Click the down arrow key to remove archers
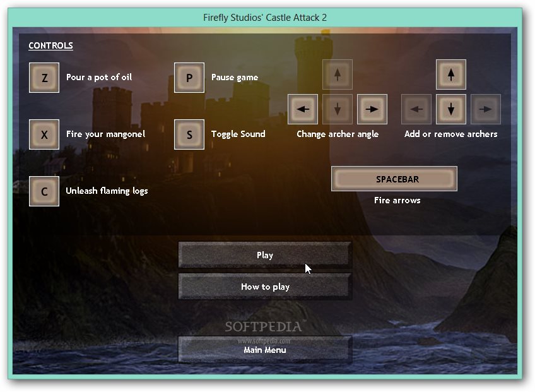Screen dimensions: 535x392 (x=450, y=109)
